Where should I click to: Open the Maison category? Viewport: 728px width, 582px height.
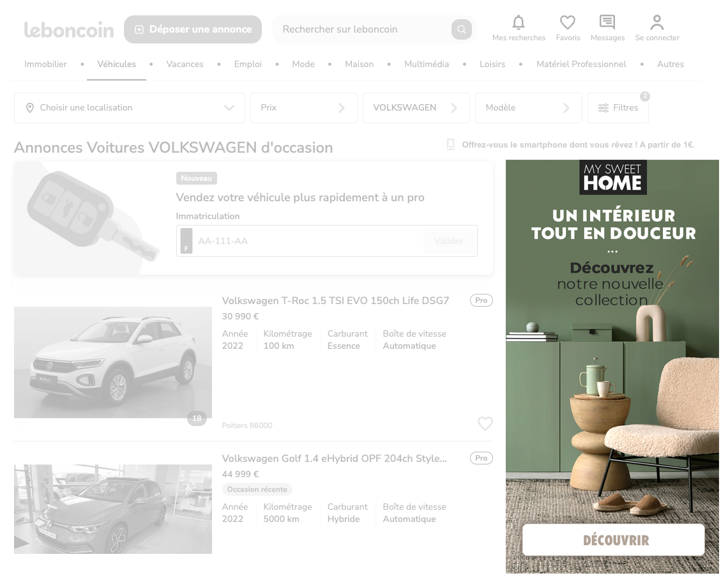pyautogui.click(x=360, y=64)
